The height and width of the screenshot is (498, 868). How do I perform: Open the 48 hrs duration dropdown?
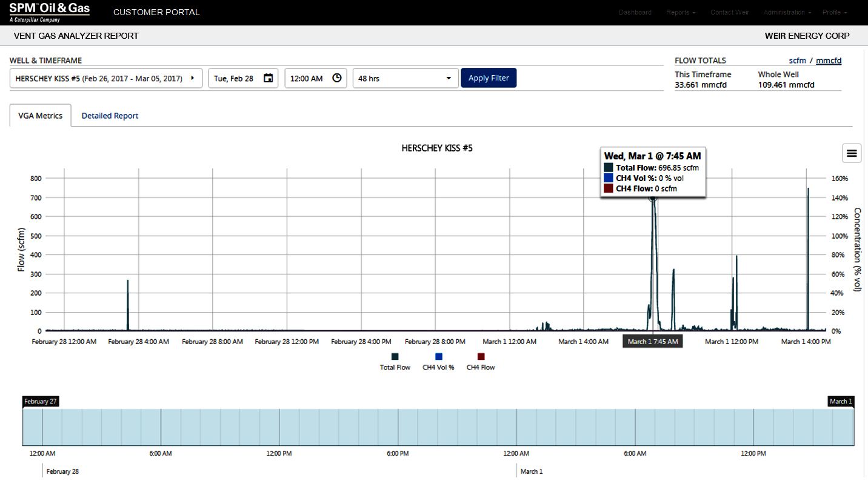click(405, 78)
